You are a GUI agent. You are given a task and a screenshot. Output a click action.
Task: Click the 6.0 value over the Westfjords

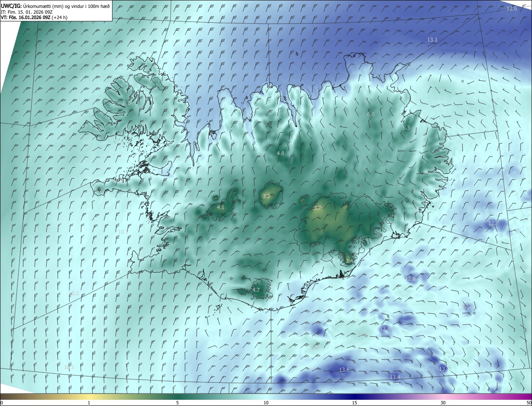pos(127,103)
